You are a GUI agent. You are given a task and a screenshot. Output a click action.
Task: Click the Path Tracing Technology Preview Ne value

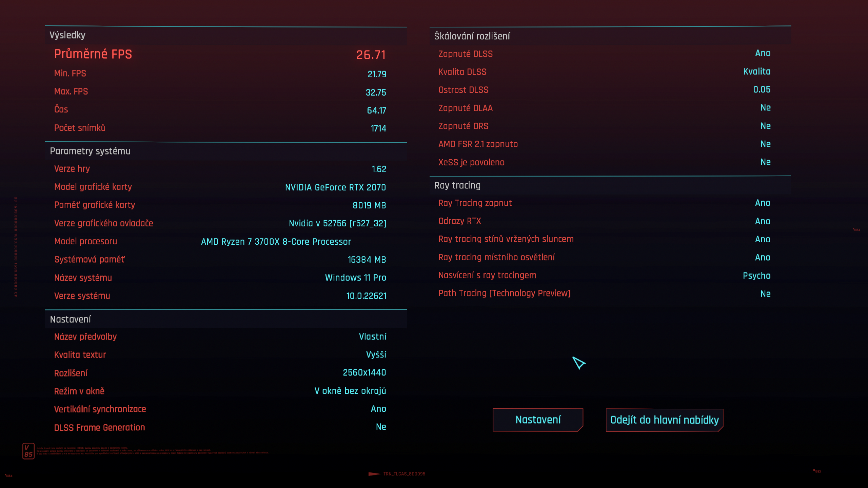pyautogui.click(x=765, y=294)
